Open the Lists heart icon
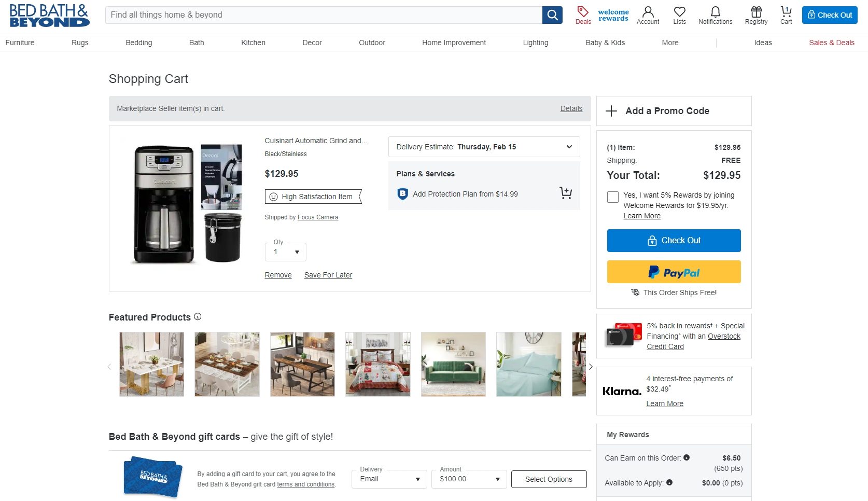 (679, 15)
